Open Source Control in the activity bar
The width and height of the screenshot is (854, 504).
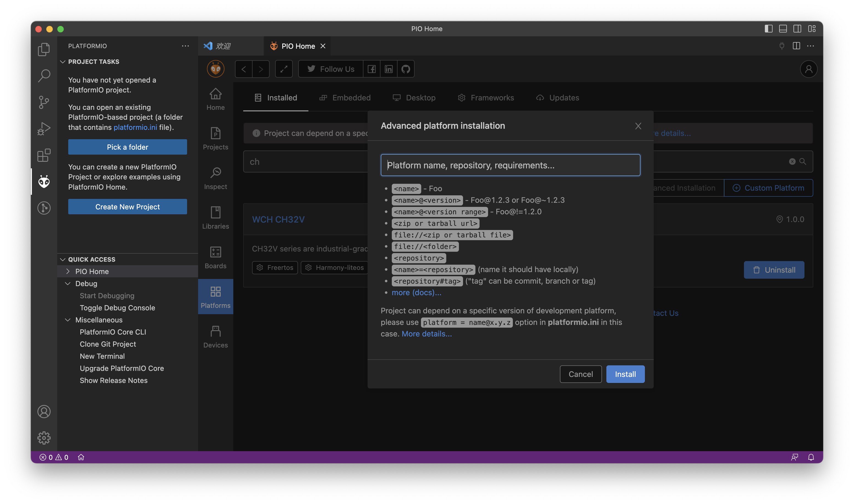point(44,102)
